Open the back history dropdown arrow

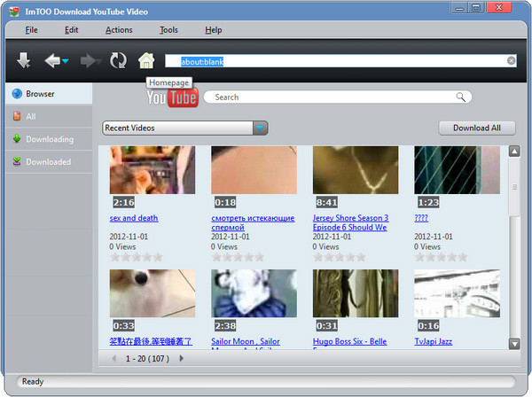(x=65, y=61)
